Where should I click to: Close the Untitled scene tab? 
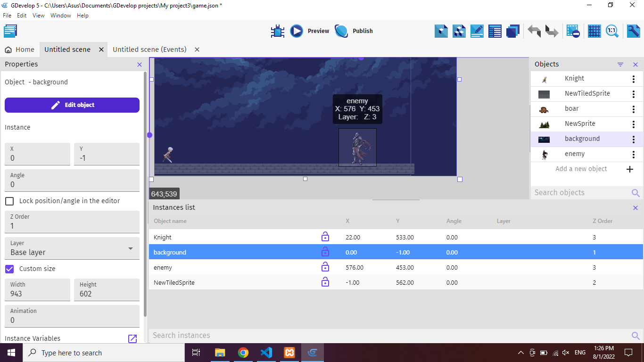pos(101,49)
